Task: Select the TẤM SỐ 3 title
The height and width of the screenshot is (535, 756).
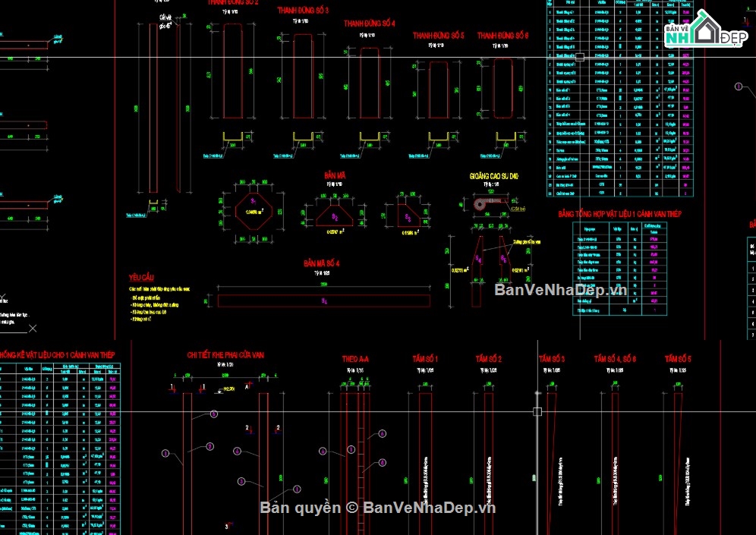Action: coord(552,359)
